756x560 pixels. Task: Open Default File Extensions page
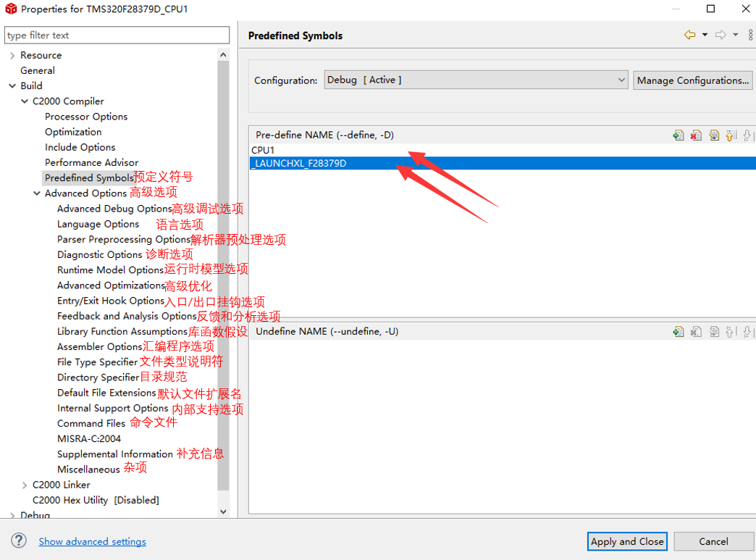tap(106, 393)
